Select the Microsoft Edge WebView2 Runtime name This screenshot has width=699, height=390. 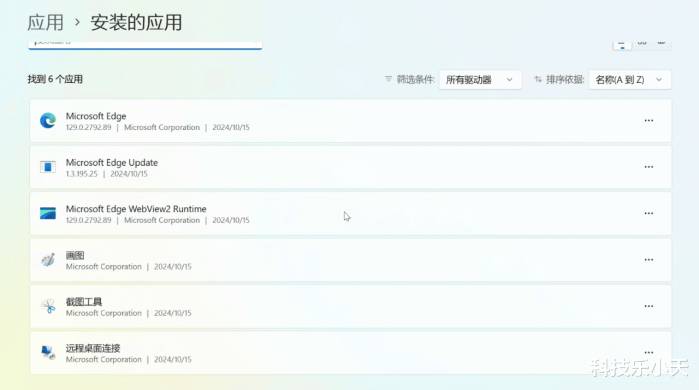click(136, 209)
